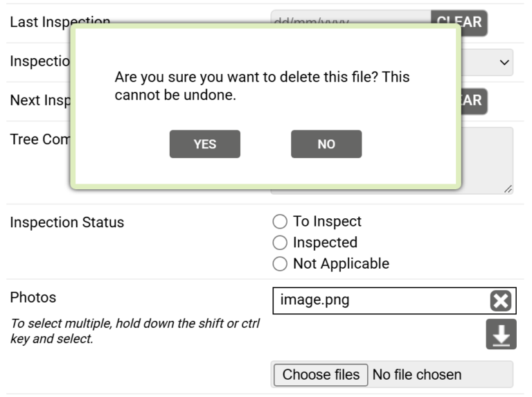Select the To Inspect radio button
The width and height of the screenshot is (532, 397).
click(x=280, y=222)
